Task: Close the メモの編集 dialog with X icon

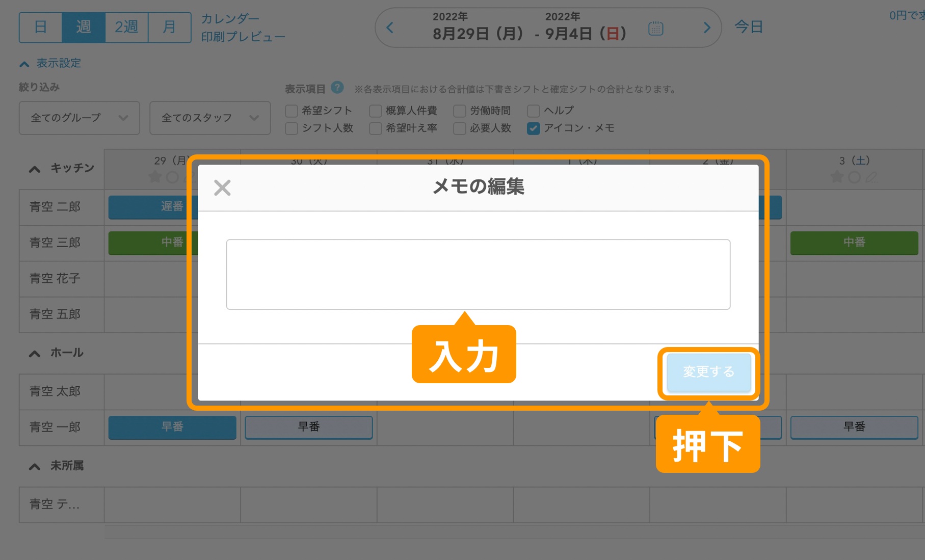Action: point(223,188)
